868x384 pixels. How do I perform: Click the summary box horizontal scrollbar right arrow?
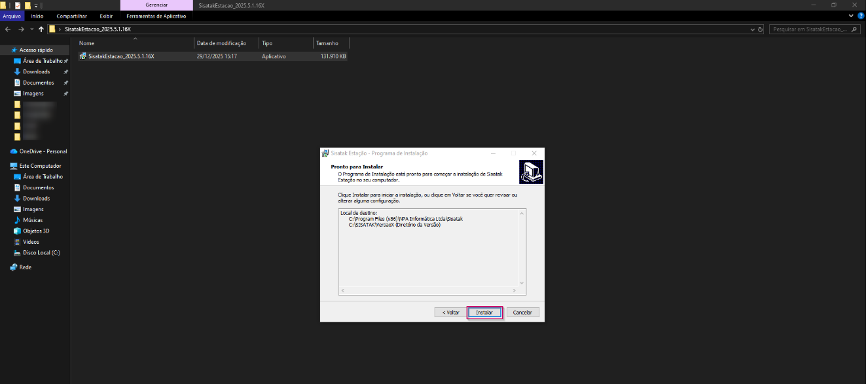click(515, 290)
